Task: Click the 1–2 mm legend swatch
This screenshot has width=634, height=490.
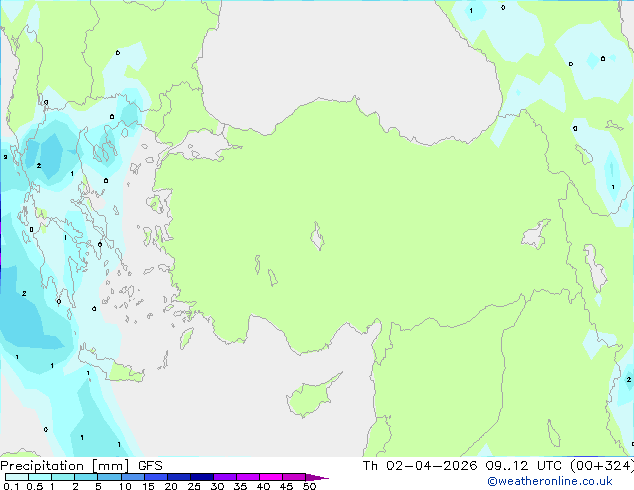Action: pos(63,477)
